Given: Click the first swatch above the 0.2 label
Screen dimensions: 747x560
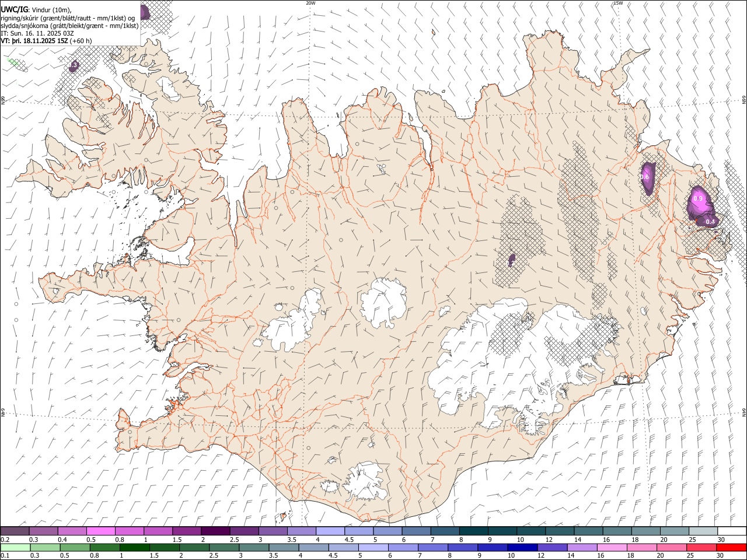Looking at the screenshot, I should tap(15, 531).
